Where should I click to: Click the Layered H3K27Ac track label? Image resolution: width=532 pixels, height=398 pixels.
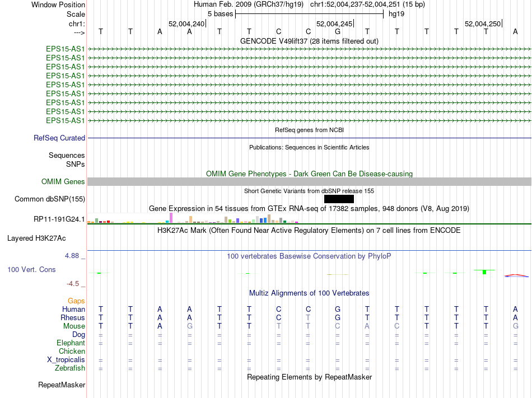click(36, 238)
